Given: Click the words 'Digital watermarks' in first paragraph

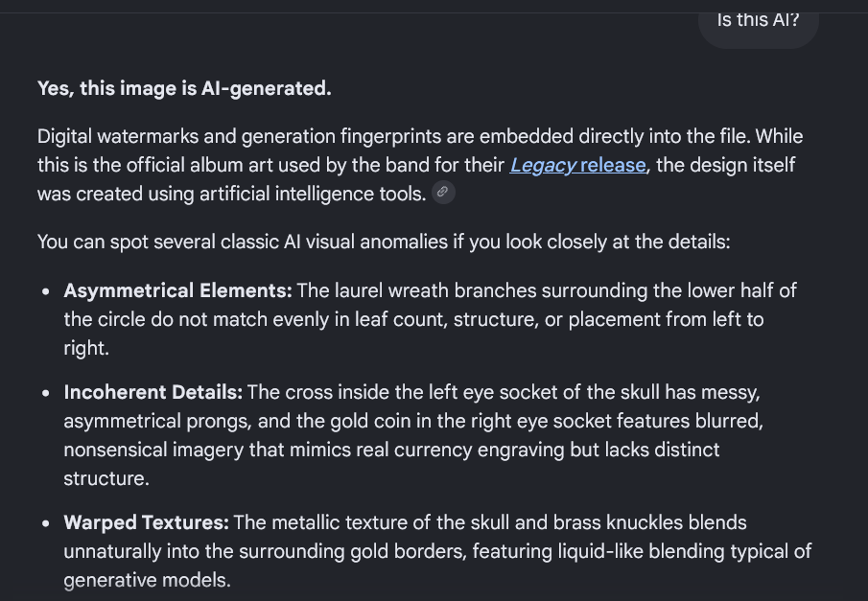Looking at the screenshot, I should tap(118, 137).
